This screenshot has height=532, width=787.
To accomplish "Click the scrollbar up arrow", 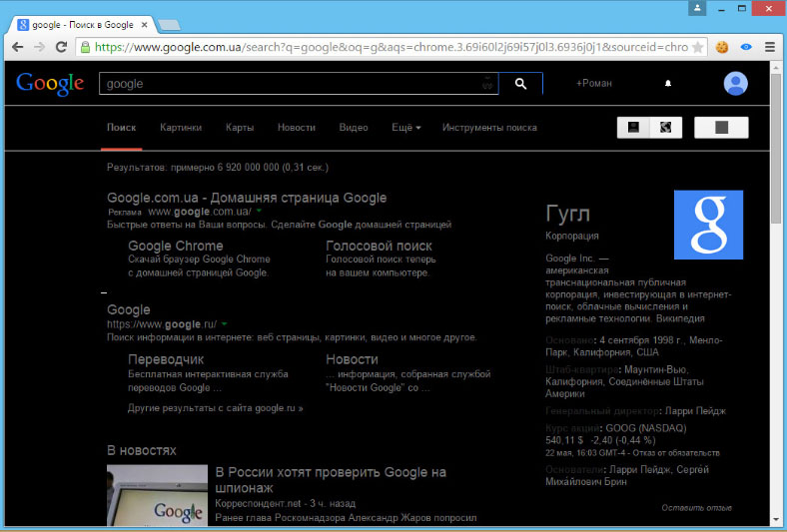I will click(776, 66).
